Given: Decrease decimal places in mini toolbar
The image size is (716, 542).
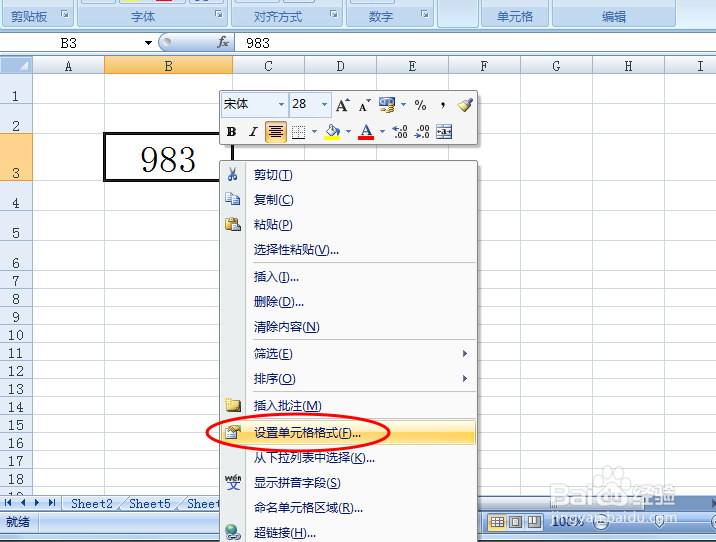Looking at the screenshot, I should [421, 132].
